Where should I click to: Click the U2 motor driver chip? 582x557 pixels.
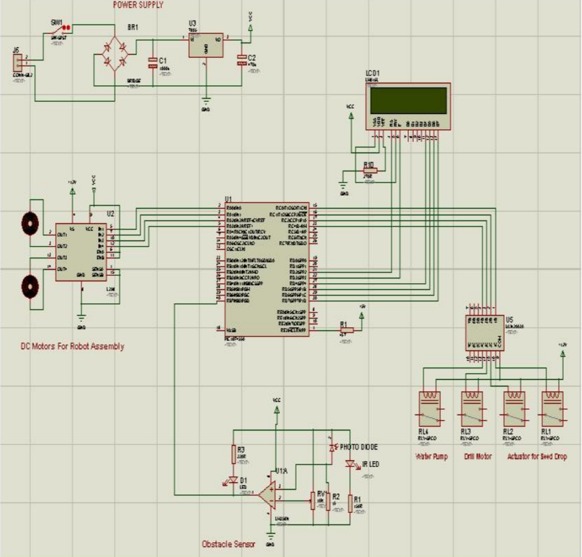click(x=81, y=252)
